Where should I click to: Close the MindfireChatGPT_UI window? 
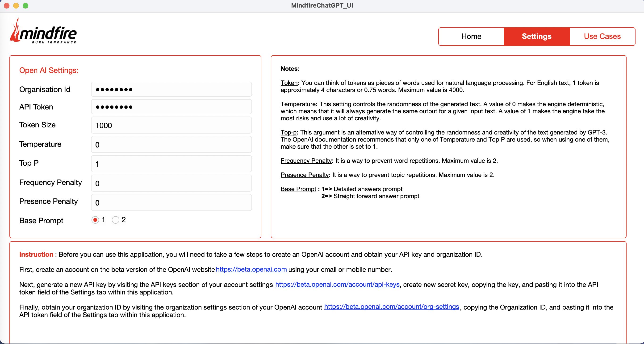pyautogui.click(x=7, y=6)
